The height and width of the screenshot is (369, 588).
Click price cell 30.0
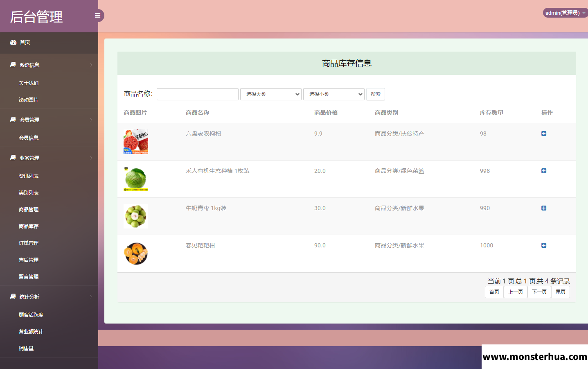(x=320, y=208)
